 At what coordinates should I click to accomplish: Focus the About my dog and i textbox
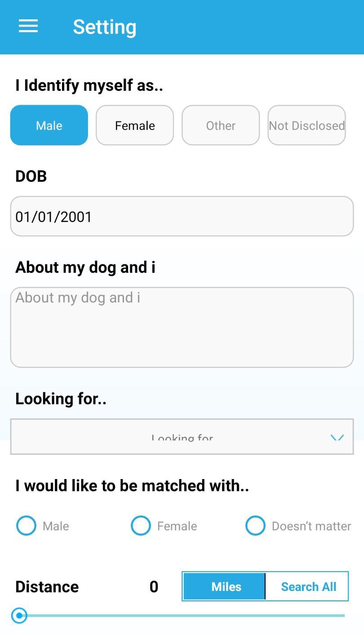[182, 327]
